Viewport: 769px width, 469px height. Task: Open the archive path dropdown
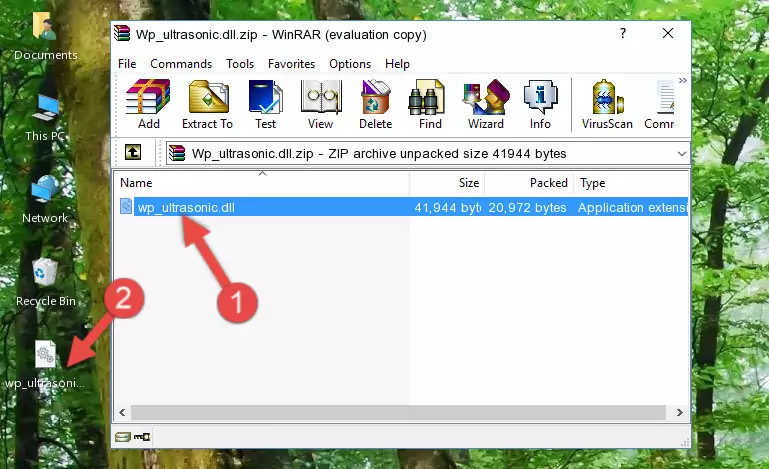click(x=681, y=154)
